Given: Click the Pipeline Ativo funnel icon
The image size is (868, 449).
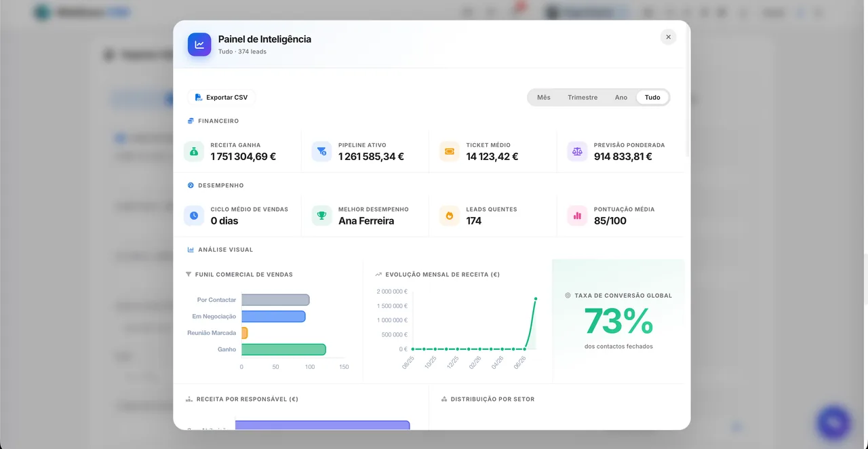Looking at the screenshot, I should (321, 151).
